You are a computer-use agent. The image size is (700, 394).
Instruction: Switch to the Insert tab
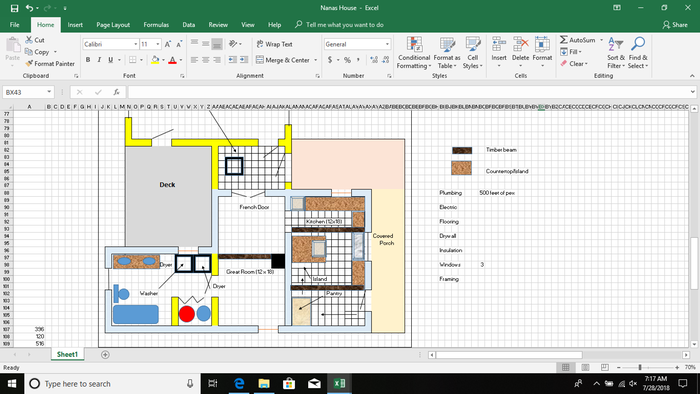pos(75,25)
